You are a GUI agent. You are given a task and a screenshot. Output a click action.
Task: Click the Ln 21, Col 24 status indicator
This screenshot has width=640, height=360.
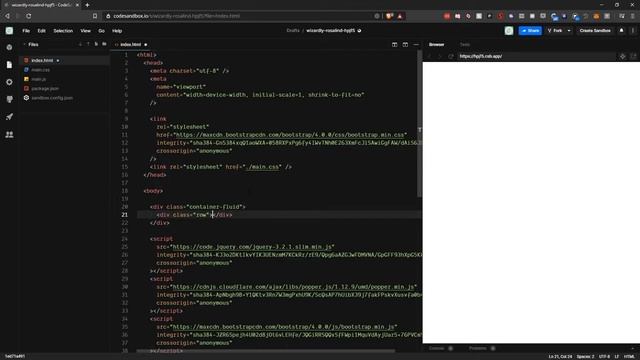click(560, 356)
